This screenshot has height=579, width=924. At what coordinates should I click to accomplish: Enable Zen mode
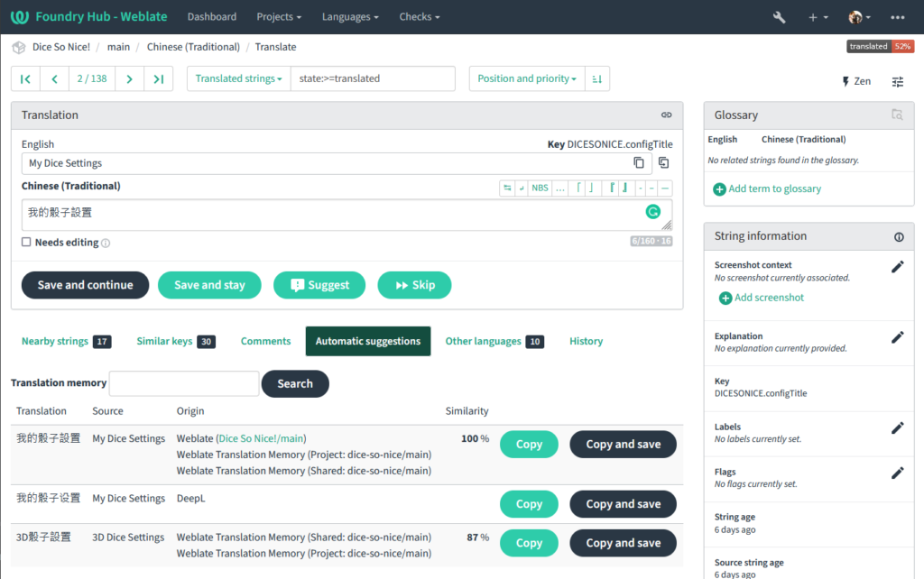[856, 81]
